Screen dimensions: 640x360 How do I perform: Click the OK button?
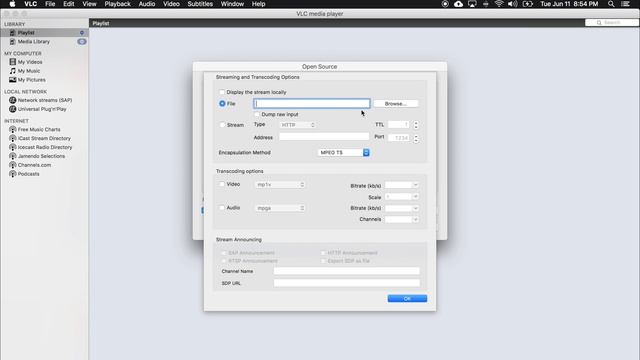(x=407, y=299)
